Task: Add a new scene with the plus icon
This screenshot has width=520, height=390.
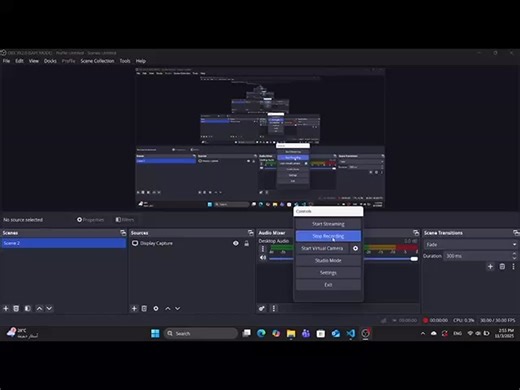Action: pyautogui.click(x=6, y=308)
